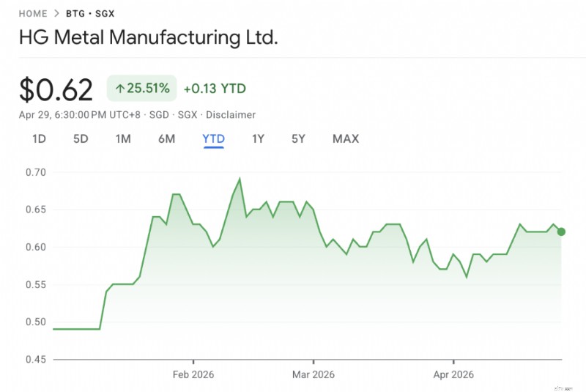Click the SGD currency text
The image size is (586, 392).
[159, 115]
